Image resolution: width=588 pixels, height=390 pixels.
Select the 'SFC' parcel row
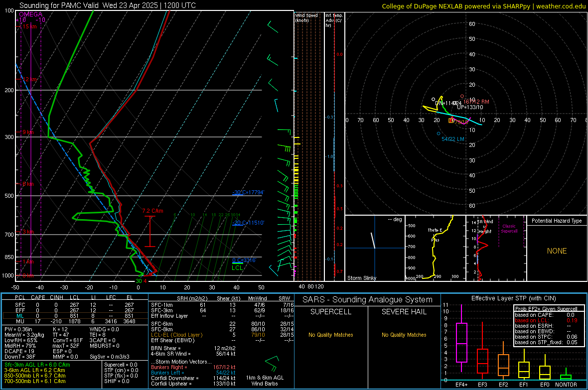pos(74,305)
